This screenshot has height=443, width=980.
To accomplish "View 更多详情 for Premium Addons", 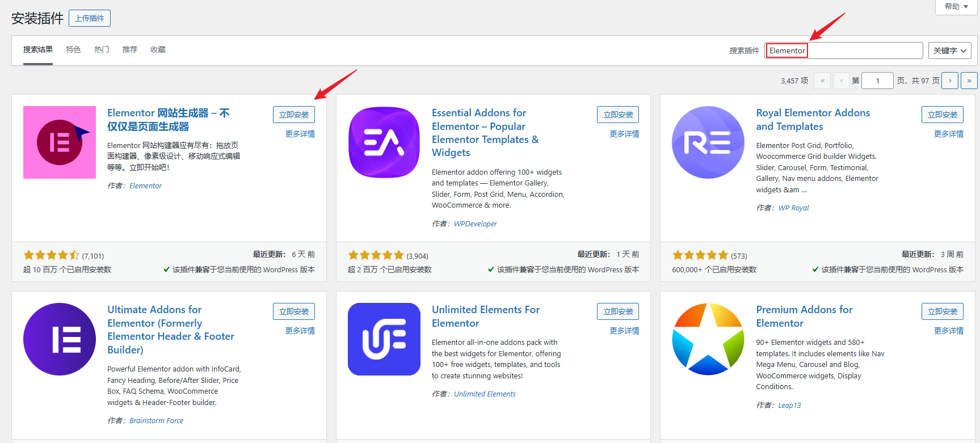I will (949, 331).
